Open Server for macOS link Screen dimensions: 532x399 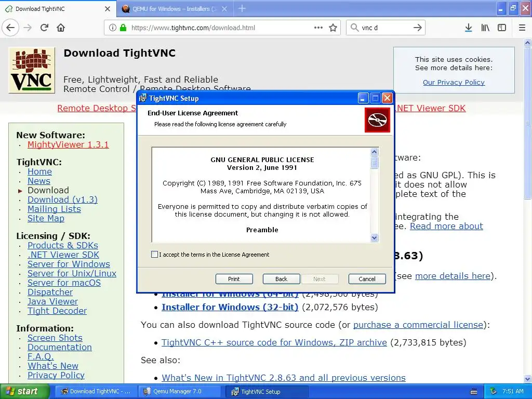pyautogui.click(x=64, y=283)
